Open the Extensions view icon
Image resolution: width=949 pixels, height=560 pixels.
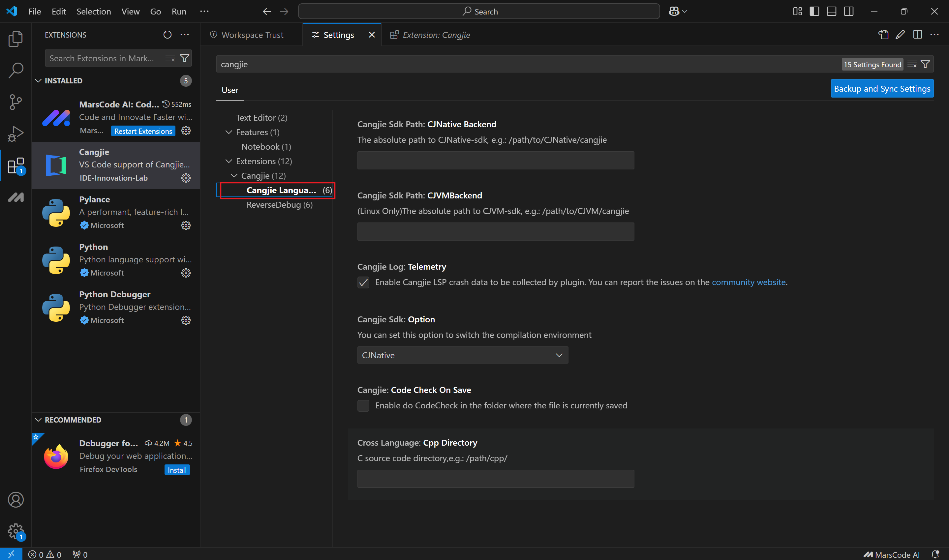[x=15, y=165]
